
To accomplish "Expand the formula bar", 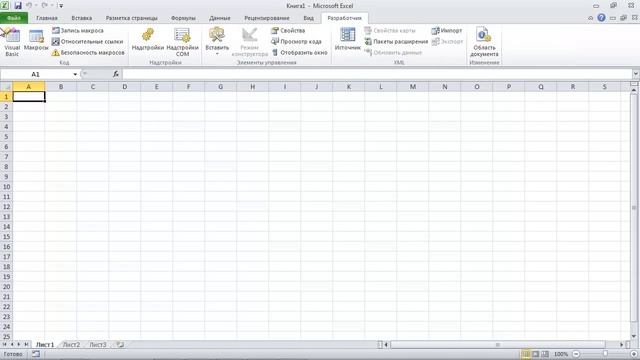I will click(x=636, y=74).
